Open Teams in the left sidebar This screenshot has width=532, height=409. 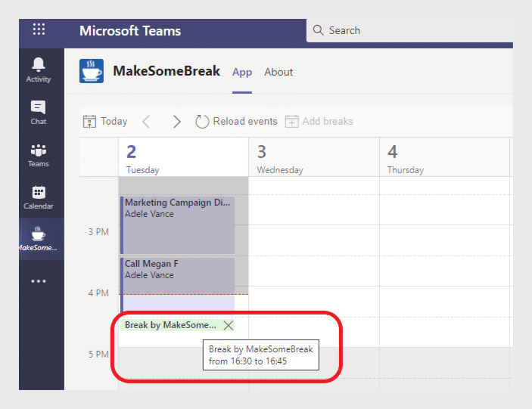pos(39,155)
